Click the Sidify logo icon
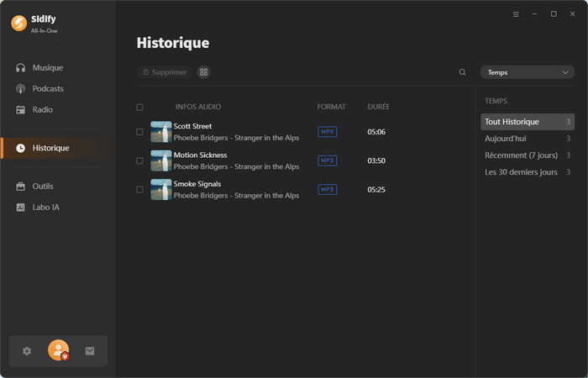 pos(18,24)
